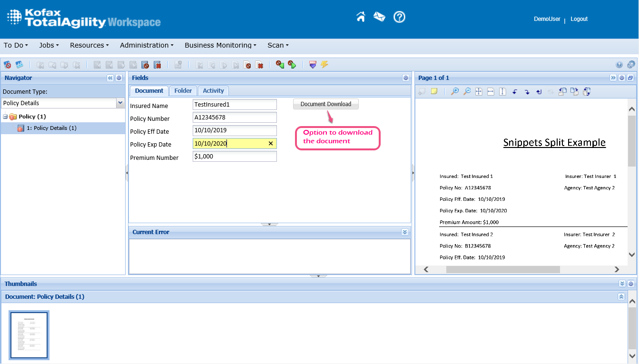Switch to the Activity tab
Screen dimensions: 639x364
coord(213,91)
